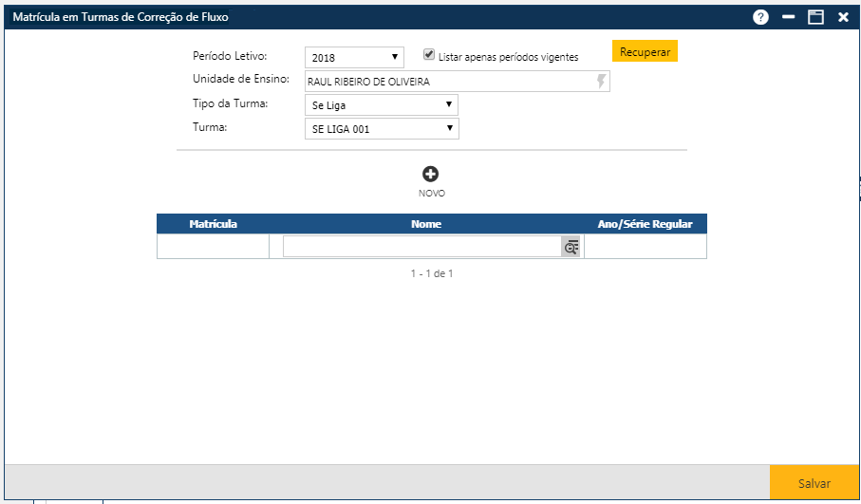Expand the Tipo da Turma dropdown
The width and height of the screenshot is (861, 504).
[382, 105]
